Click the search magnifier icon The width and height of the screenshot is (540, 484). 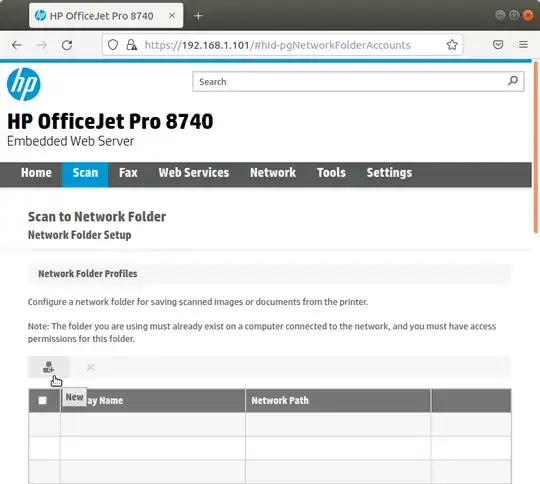(x=512, y=81)
